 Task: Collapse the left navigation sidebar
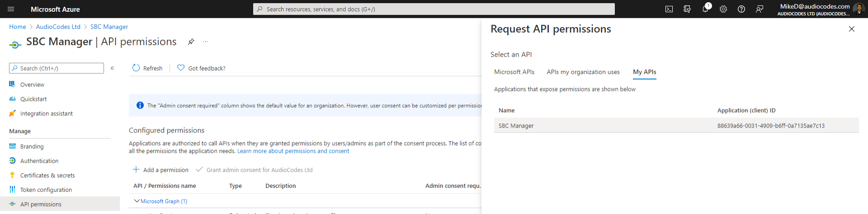tap(113, 68)
